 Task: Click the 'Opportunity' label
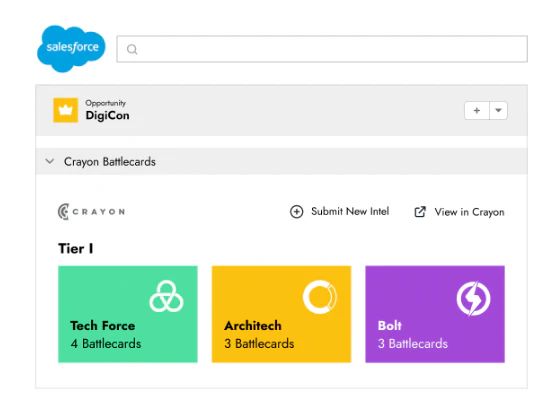tap(106, 103)
